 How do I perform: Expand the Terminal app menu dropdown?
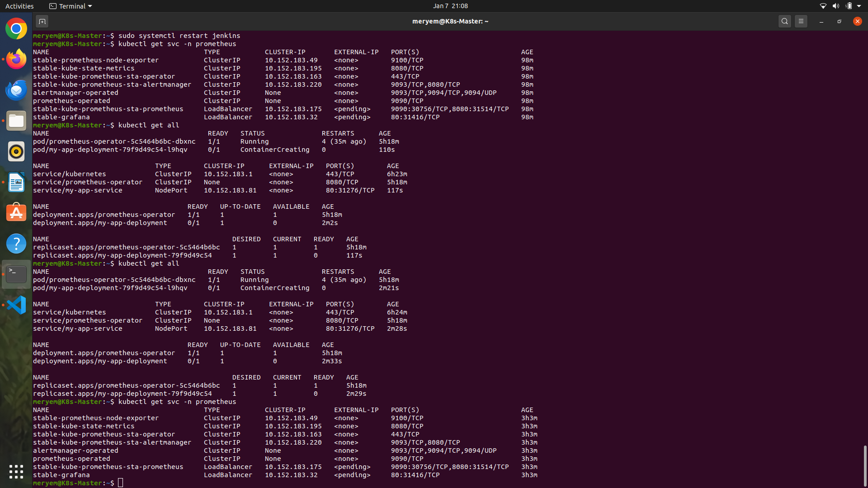[x=71, y=6]
